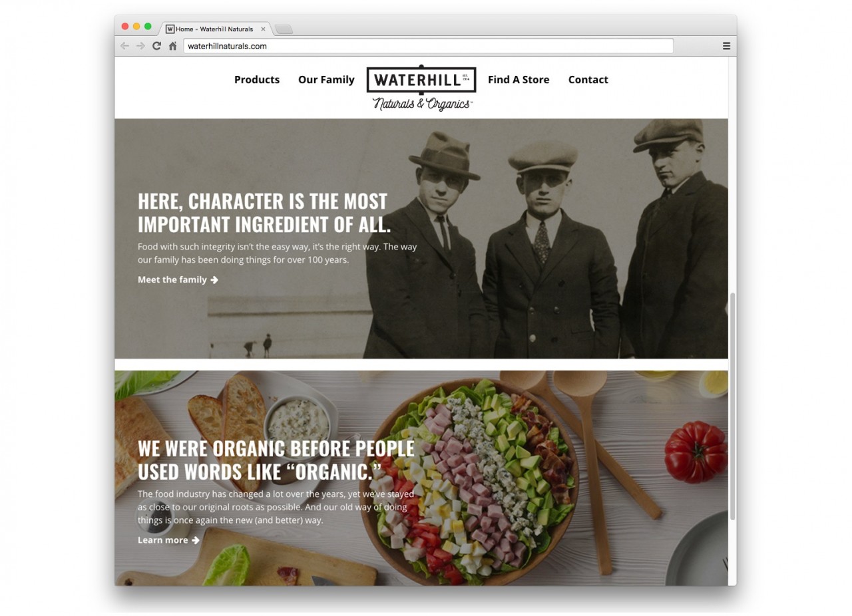Image resolution: width=852 pixels, height=616 pixels.
Task: Click the W favicon on tab
Action: pyautogui.click(x=170, y=29)
